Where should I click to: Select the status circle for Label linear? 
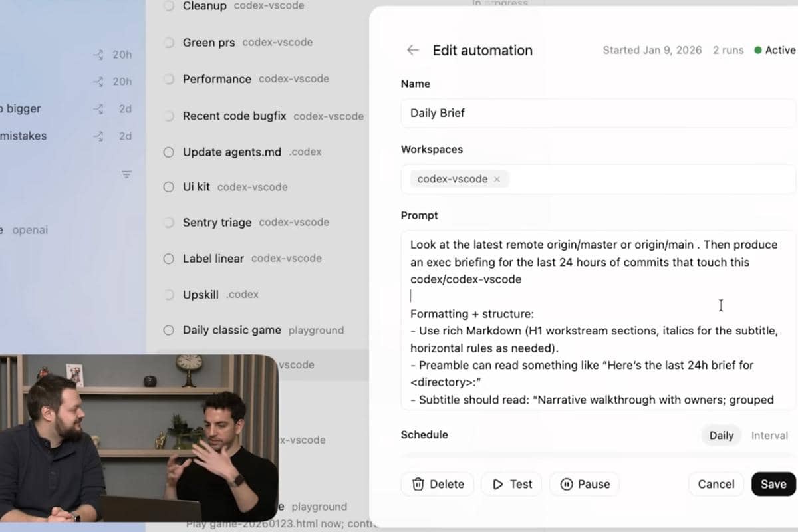169,259
